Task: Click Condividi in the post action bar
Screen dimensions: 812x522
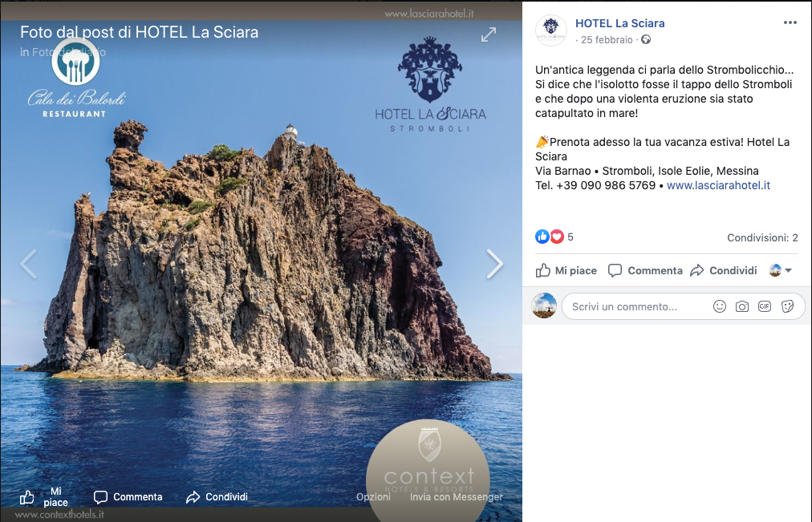Action: [x=724, y=270]
